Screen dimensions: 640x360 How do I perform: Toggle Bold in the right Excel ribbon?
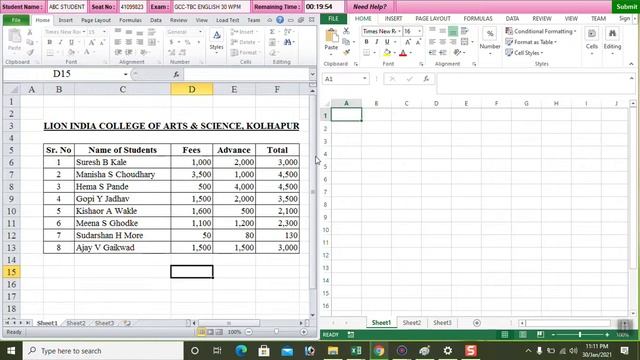(x=367, y=42)
